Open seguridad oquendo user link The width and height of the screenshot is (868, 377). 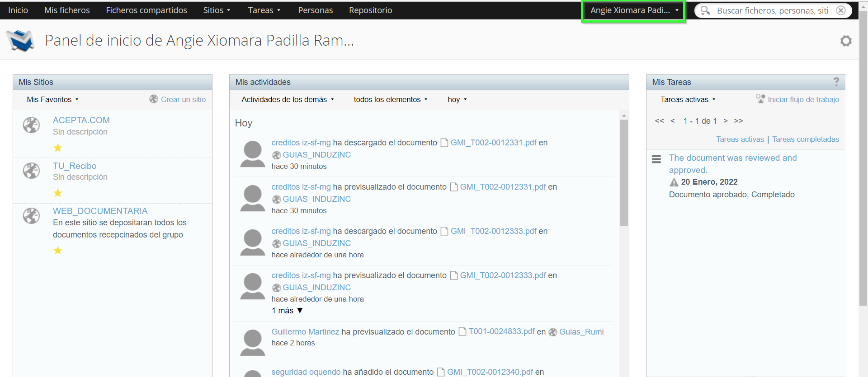click(306, 372)
